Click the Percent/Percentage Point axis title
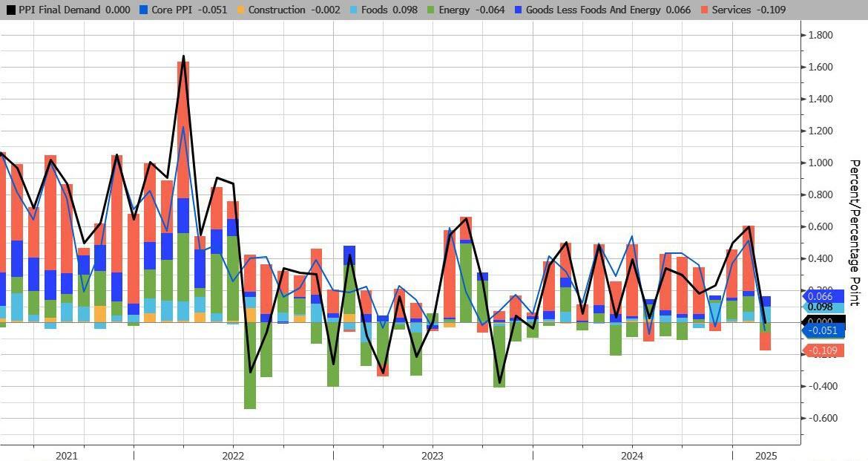Viewport: 868px width, 461px height. click(854, 232)
